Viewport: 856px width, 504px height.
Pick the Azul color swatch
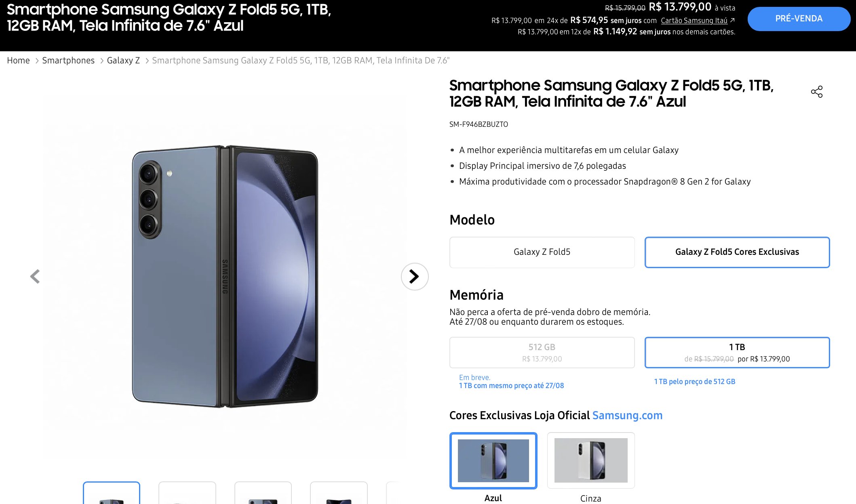(x=493, y=461)
